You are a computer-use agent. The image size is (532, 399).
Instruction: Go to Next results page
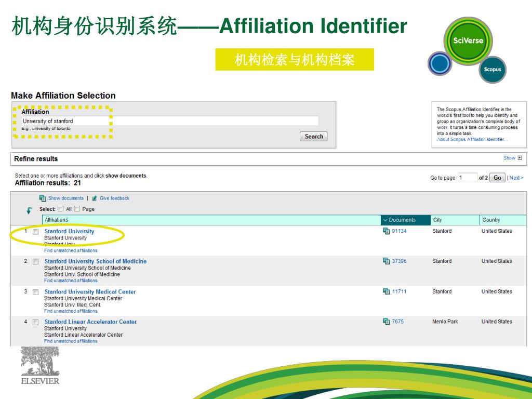[516, 178]
